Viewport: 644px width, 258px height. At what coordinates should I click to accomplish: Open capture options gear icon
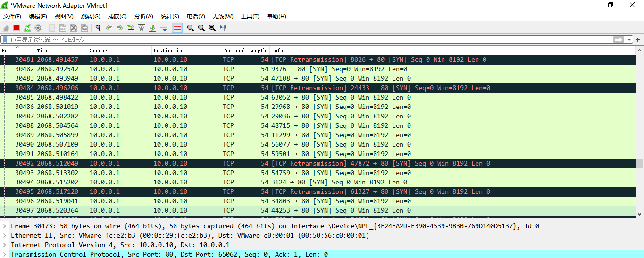point(38,28)
